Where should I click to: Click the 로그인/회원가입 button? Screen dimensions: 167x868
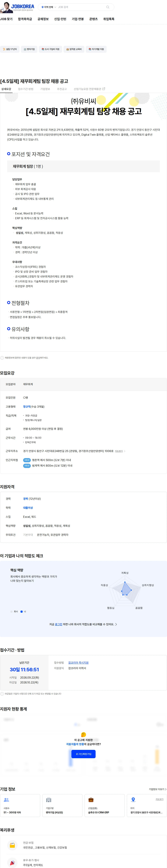click(83, 754)
